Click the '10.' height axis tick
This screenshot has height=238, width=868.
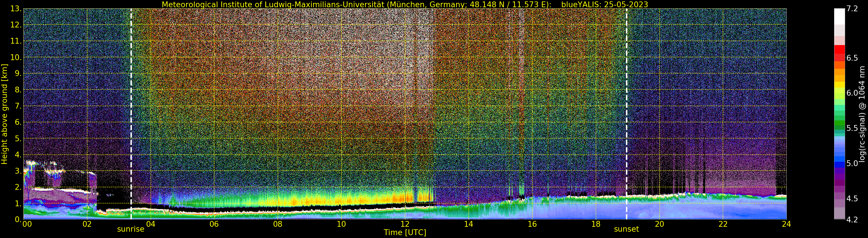point(16,57)
